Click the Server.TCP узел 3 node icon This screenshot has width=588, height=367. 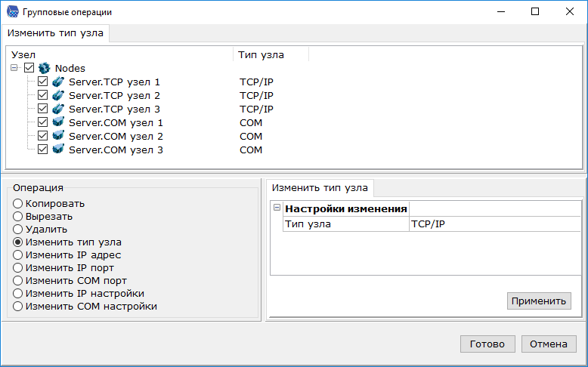[57, 109]
